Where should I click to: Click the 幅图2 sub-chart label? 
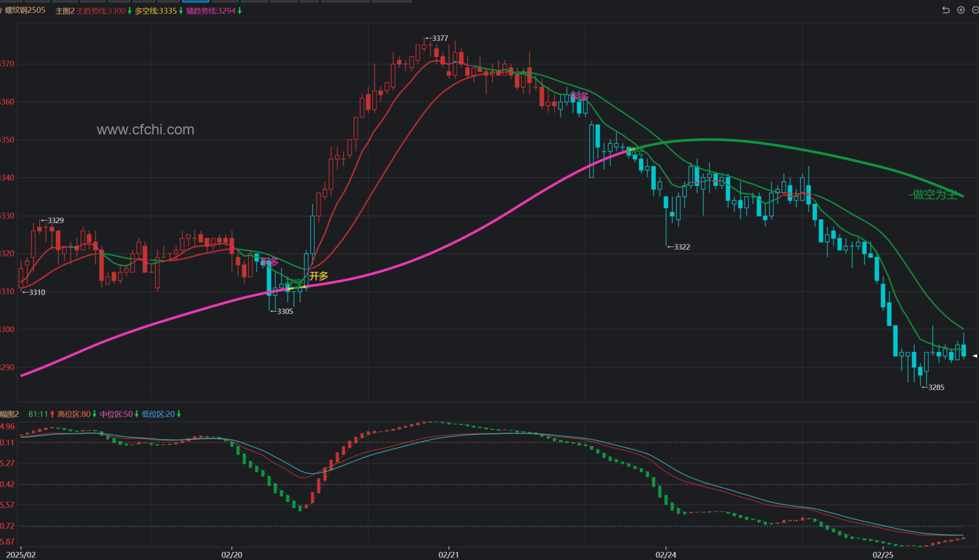click(9, 414)
